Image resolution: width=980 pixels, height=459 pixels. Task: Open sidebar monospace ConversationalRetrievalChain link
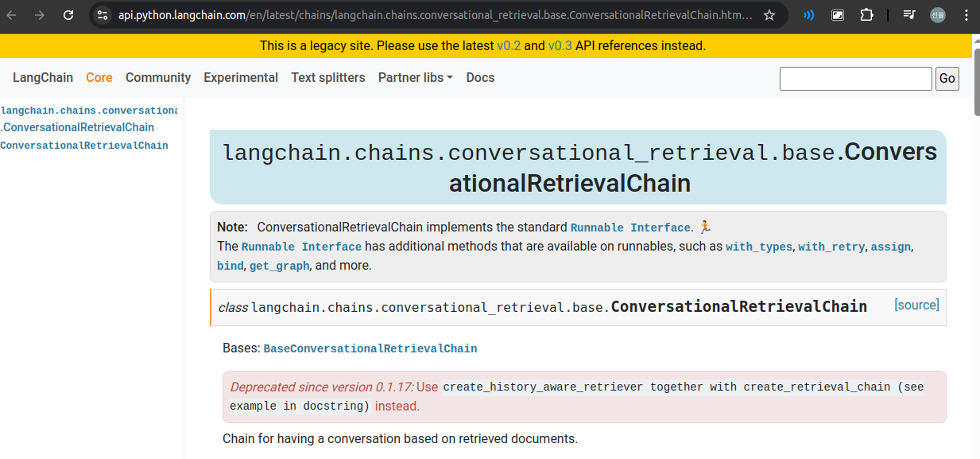point(84,146)
